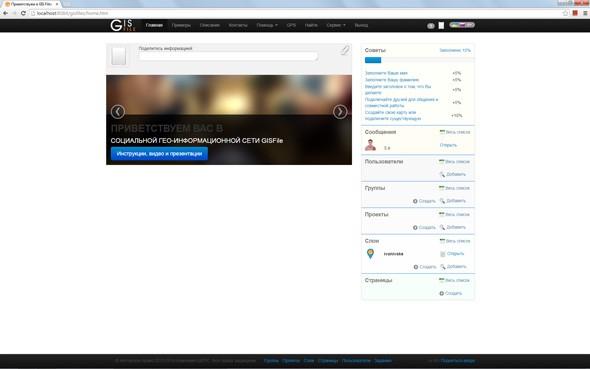The image size is (590, 369).
Task: Advance carousel with right arrow
Action: pyautogui.click(x=340, y=112)
